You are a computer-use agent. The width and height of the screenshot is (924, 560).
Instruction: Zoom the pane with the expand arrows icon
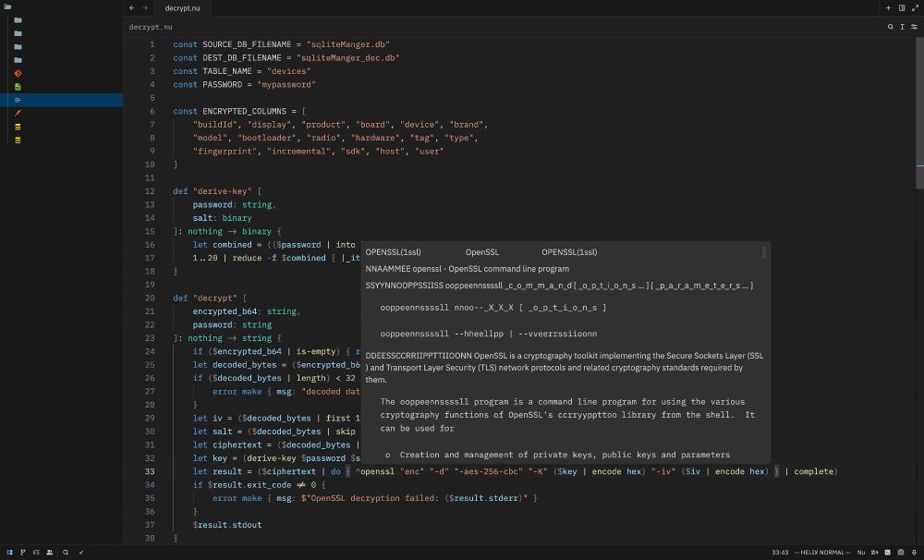click(x=915, y=8)
